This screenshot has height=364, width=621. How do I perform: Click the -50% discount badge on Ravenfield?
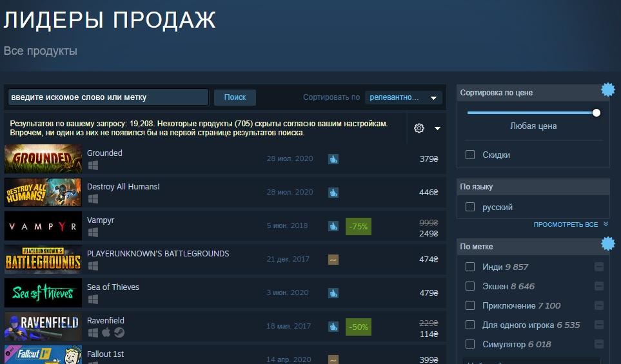coord(359,327)
